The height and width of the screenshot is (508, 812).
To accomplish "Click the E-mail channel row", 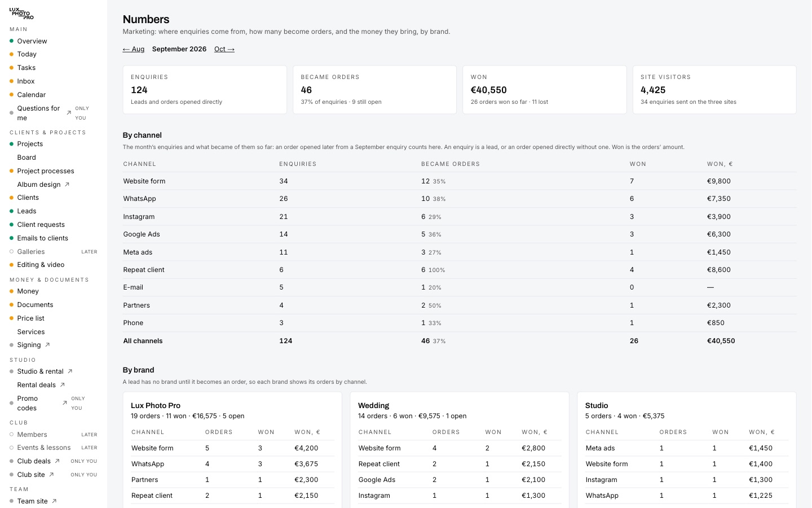I will [x=460, y=287].
